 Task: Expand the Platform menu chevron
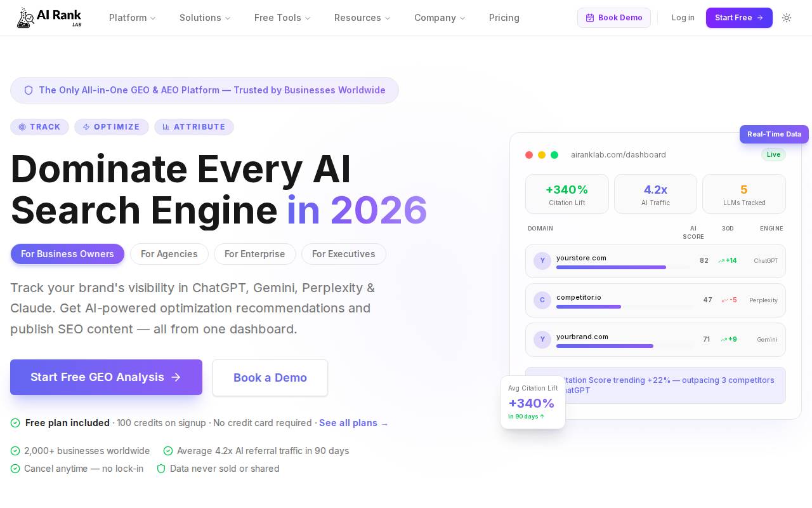coord(153,18)
